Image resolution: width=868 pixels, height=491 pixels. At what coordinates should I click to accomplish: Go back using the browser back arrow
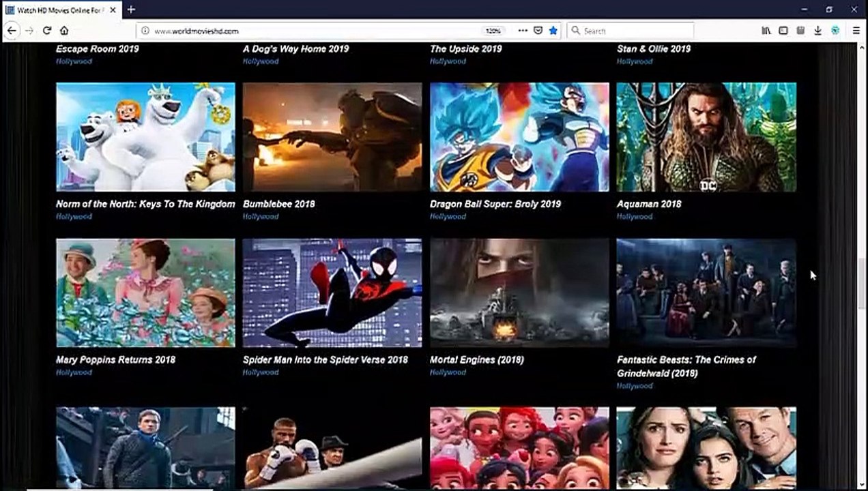tap(12, 31)
